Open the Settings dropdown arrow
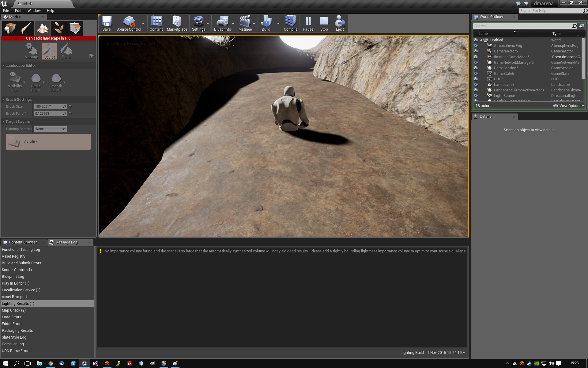Image resolution: width=588 pixels, height=368 pixels. [x=208, y=24]
